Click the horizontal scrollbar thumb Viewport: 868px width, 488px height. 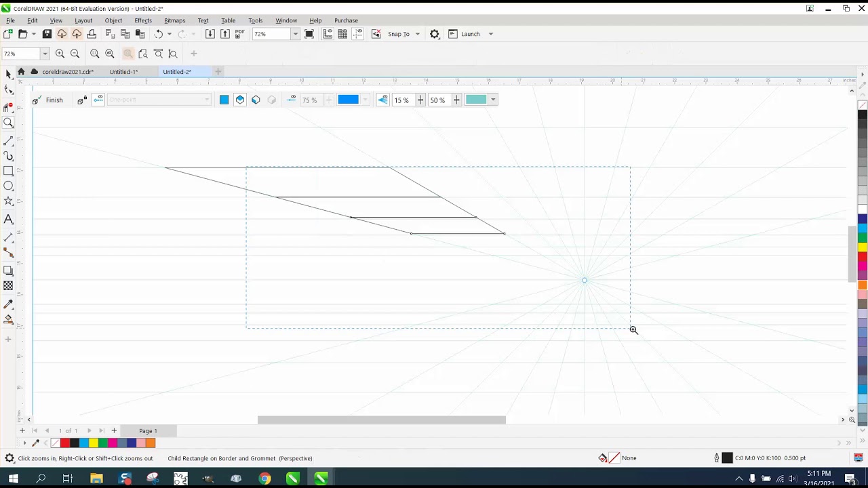tap(381, 420)
